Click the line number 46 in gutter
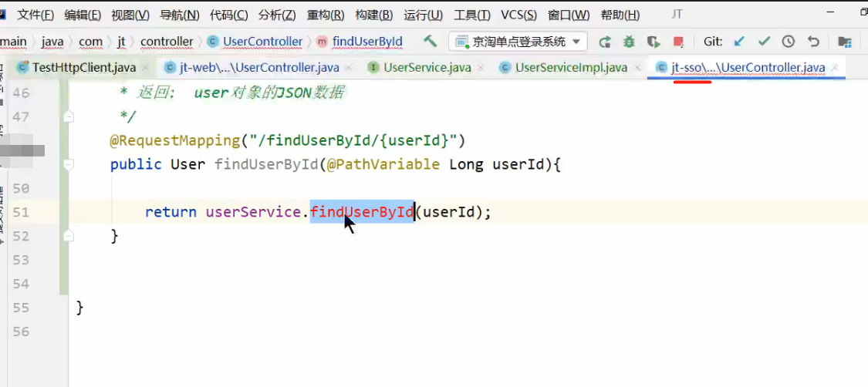The width and height of the screenshot is (868, 387). pyautogui.click(x=21, y=93)
